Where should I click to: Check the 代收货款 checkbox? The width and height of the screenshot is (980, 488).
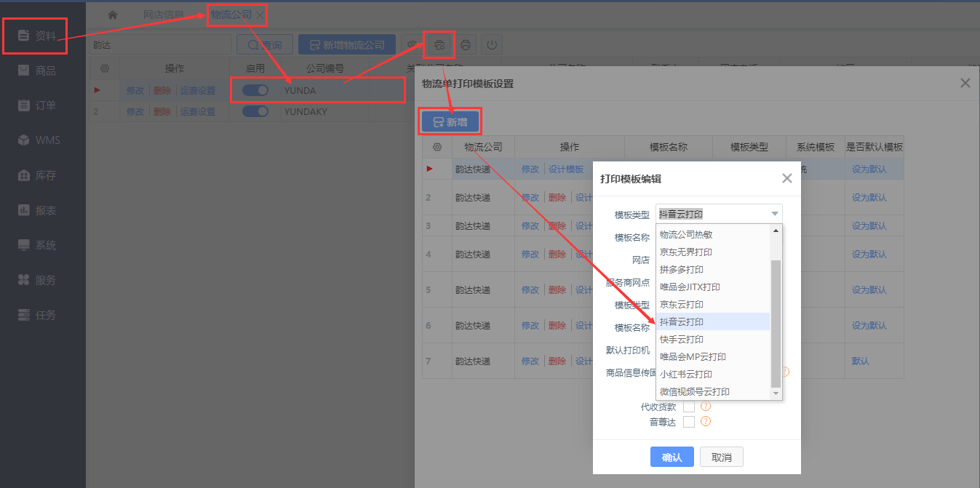pyautogui.click(x=689, y=407)
